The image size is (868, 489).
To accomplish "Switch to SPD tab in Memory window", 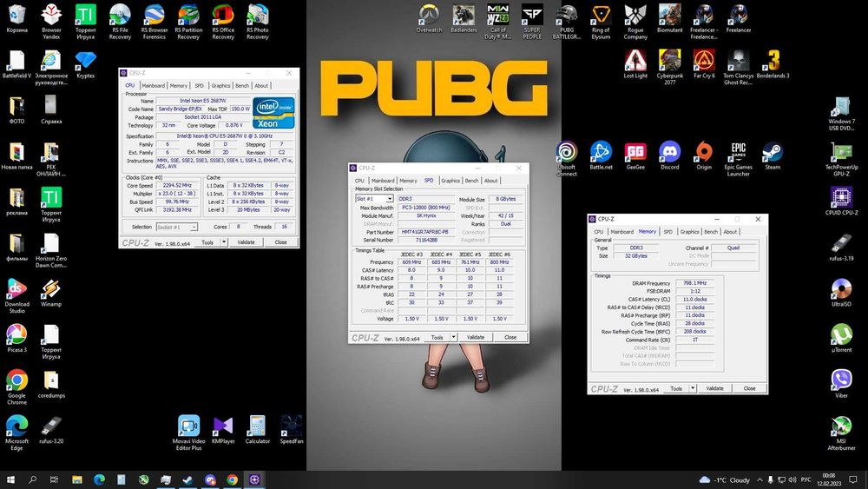I will [667, 232].
